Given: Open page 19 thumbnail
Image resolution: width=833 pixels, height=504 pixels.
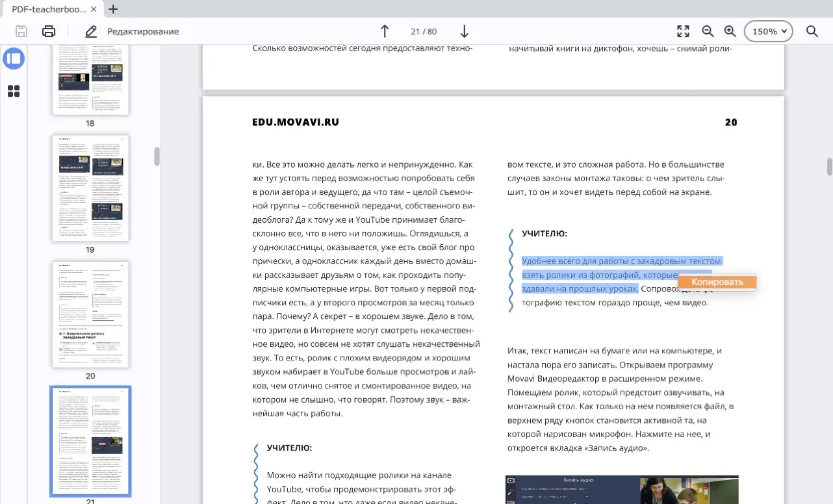Looking at the screenshot, I should 90,188.
